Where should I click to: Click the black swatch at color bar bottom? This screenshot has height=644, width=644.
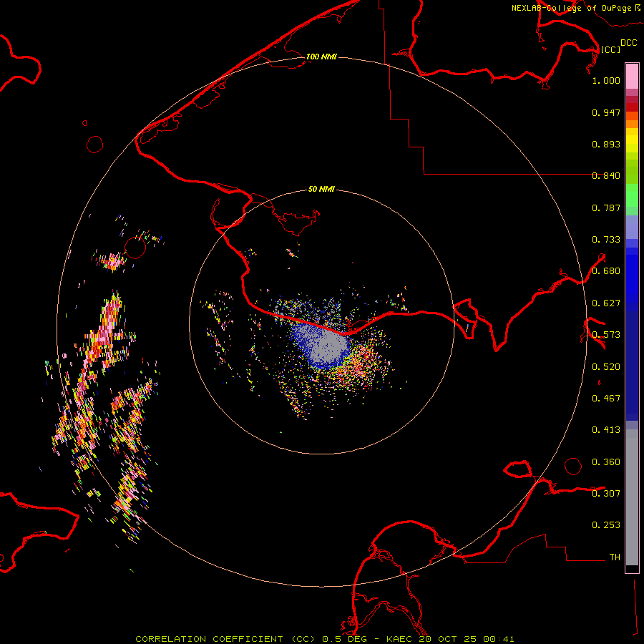(632, 569)
